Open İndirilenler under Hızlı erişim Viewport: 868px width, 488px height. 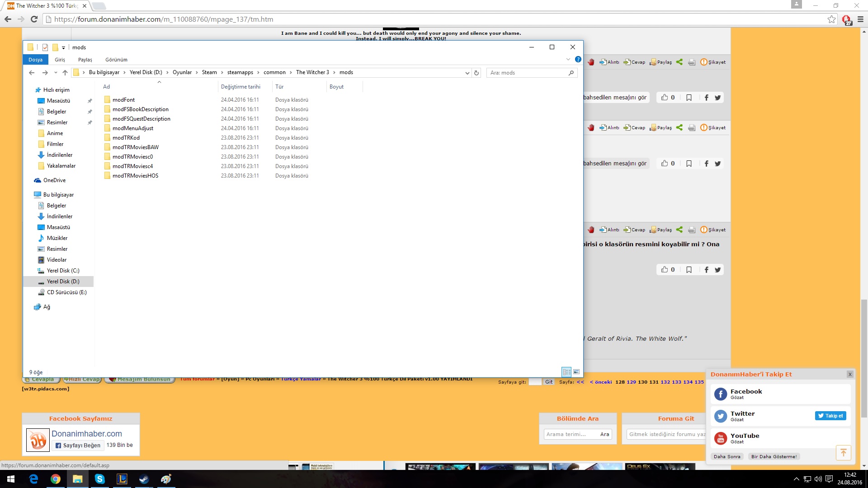tap(59, 155)
